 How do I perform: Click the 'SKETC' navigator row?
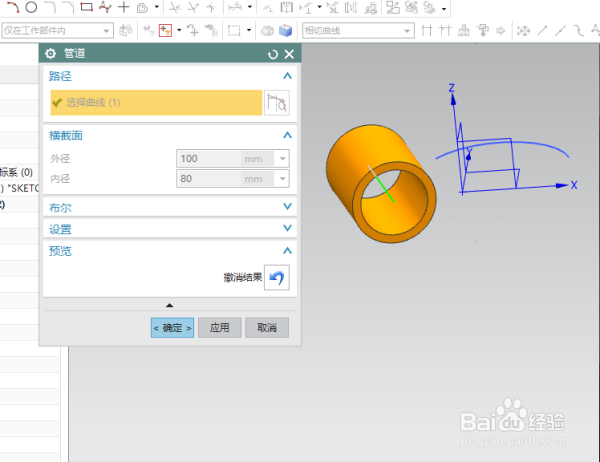[19, 188]
